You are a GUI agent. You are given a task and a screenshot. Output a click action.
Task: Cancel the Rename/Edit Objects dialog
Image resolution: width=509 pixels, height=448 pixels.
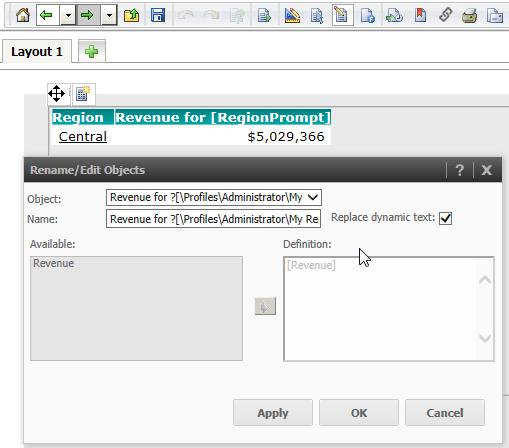tap(445, 413)
